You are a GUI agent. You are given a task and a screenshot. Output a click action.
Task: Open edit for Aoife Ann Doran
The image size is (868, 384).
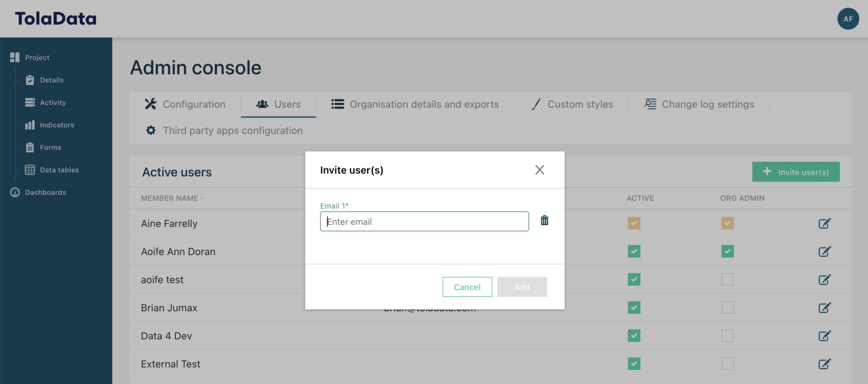click(x=824, y=251)
